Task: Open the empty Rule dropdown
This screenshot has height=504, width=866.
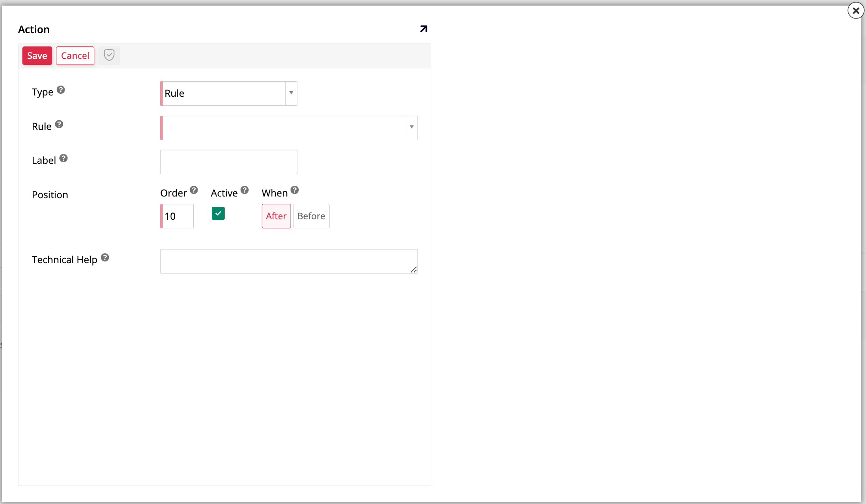Action: (x=284, y=128)
